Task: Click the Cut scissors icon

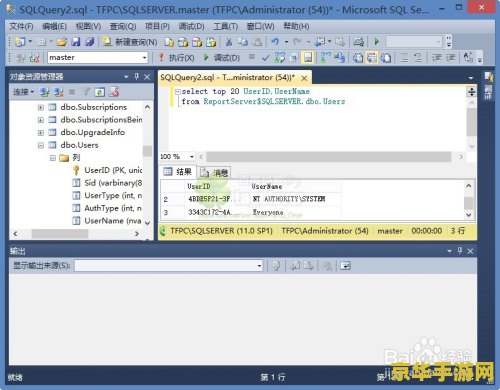Action: pos(229,42)
